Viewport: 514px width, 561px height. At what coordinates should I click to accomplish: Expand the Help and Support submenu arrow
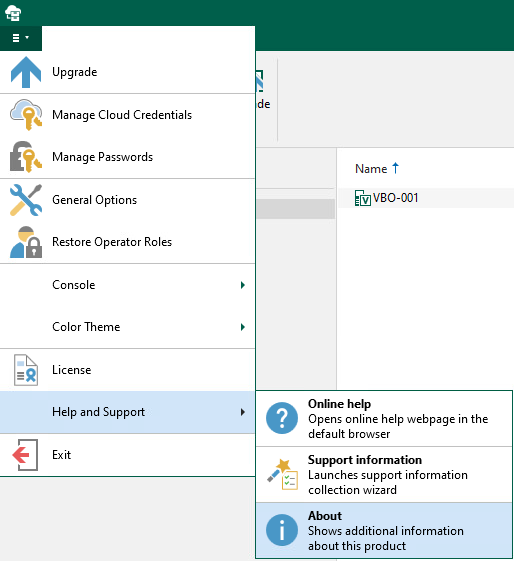click(x=243, y=412)
